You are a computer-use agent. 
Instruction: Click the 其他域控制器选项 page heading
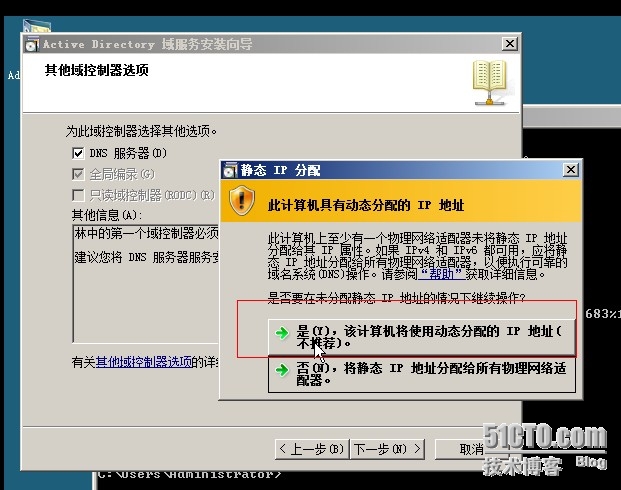click(97, 70)
